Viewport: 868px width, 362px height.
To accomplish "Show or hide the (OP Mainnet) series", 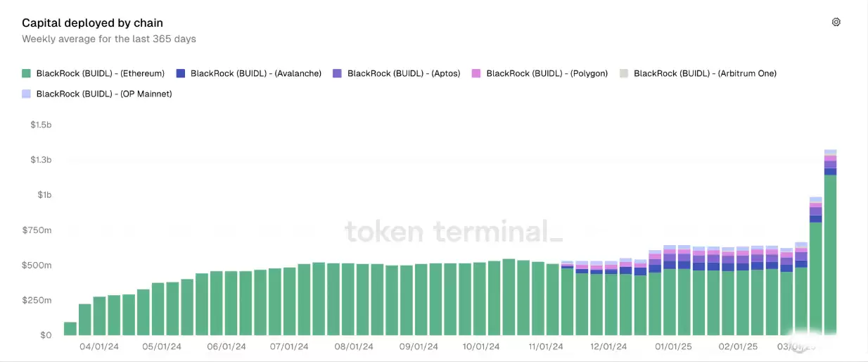I will pyautogui.click(x=103, y=94).
